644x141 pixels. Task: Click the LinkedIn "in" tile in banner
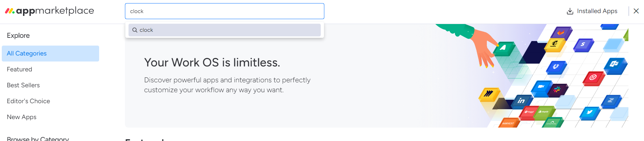[x=522, y=101]
